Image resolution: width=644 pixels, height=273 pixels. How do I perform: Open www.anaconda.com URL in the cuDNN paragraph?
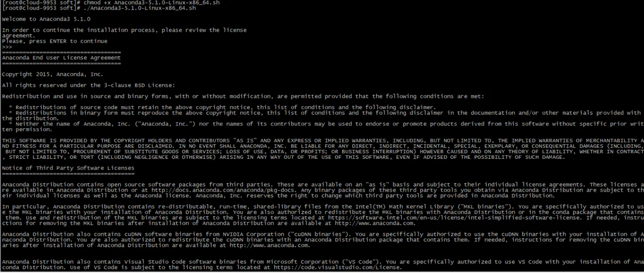pos(269,245)
